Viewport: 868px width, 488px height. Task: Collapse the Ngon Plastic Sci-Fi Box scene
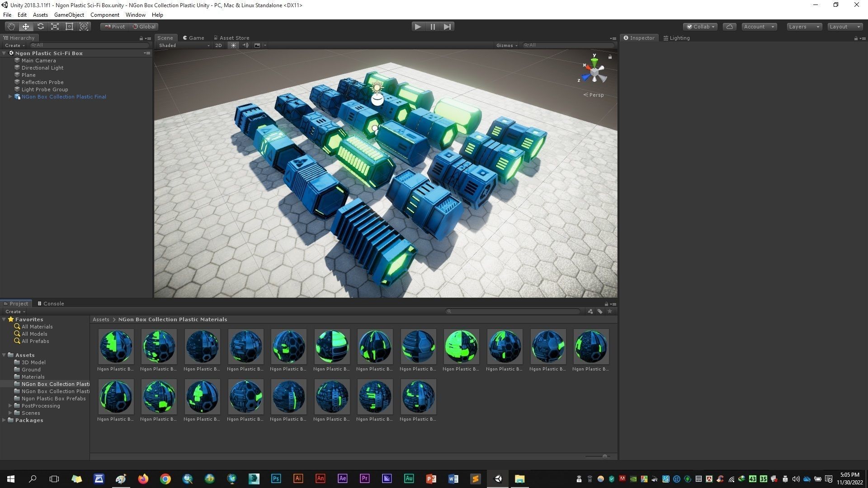[4, 53]
